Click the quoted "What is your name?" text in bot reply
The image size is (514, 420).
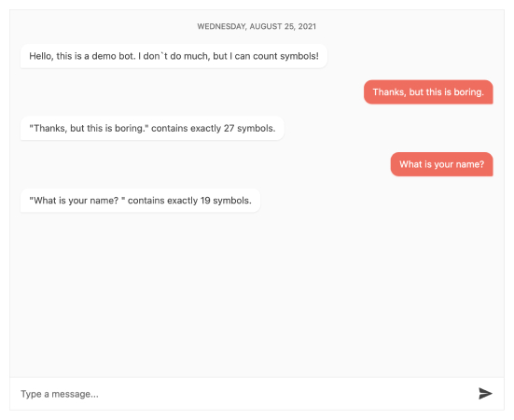pos(77,201)
